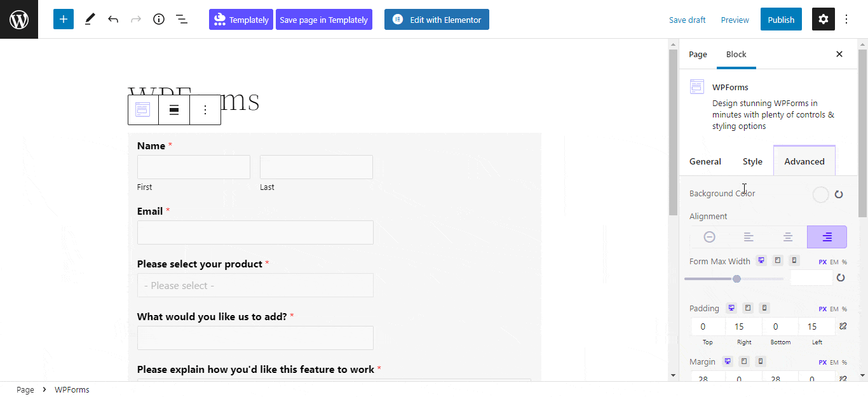Select mobile device for Margin
Viewport: 868px width, 397px height.
click(x=761, y=361)
